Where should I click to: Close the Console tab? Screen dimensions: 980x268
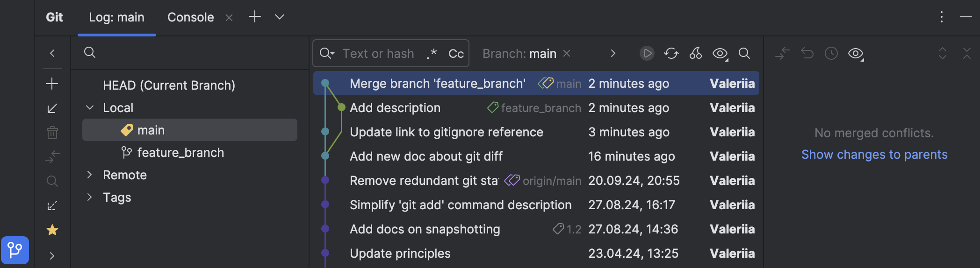(229, 18)
